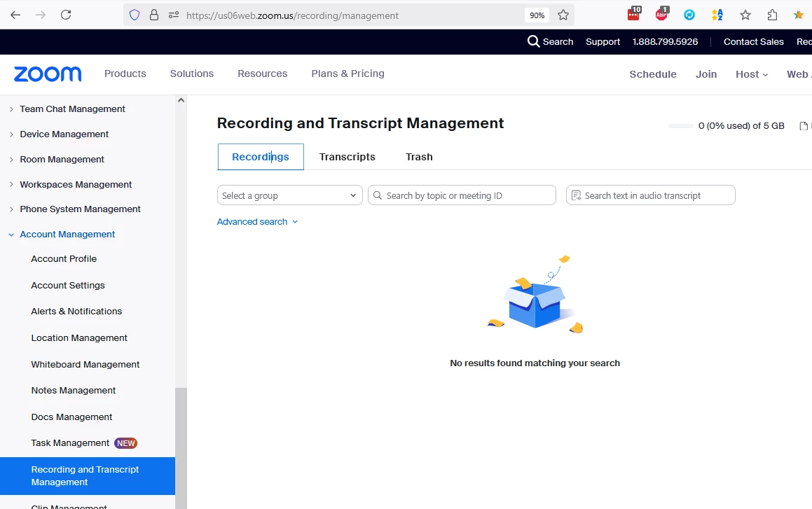Viewport: 812px width, 509px height.
Task: Open the Resources menu
Action: point(263,74)
